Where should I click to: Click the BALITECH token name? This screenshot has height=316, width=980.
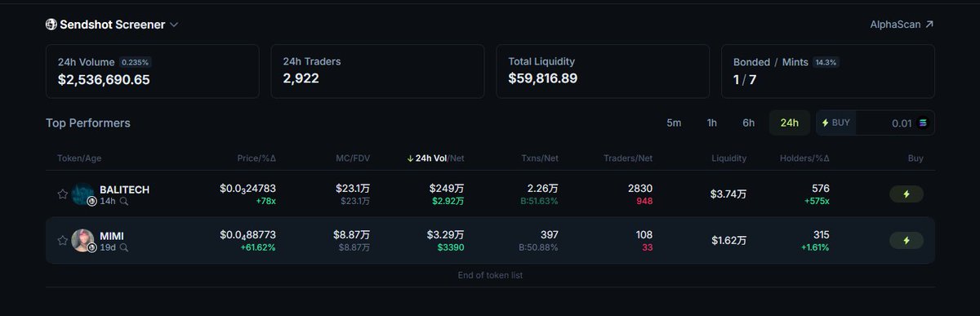124,189
